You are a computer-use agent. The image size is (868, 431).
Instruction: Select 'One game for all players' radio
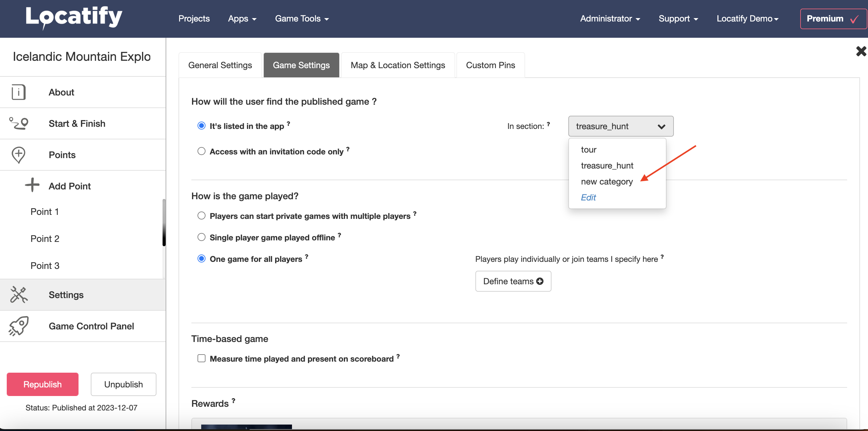tap(202, 258)
